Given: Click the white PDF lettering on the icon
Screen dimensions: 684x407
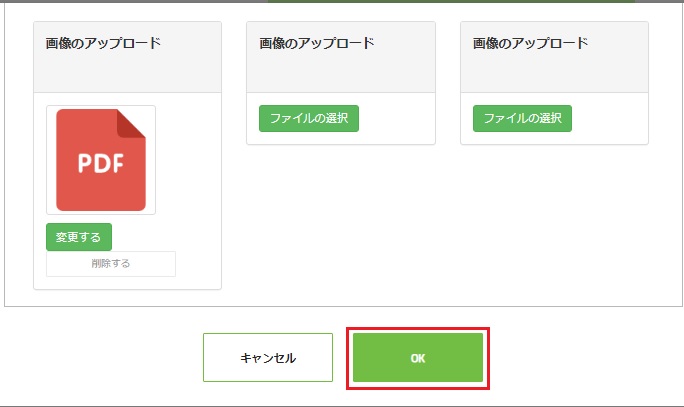Looking at the screenshot, I should pos(101,164).
